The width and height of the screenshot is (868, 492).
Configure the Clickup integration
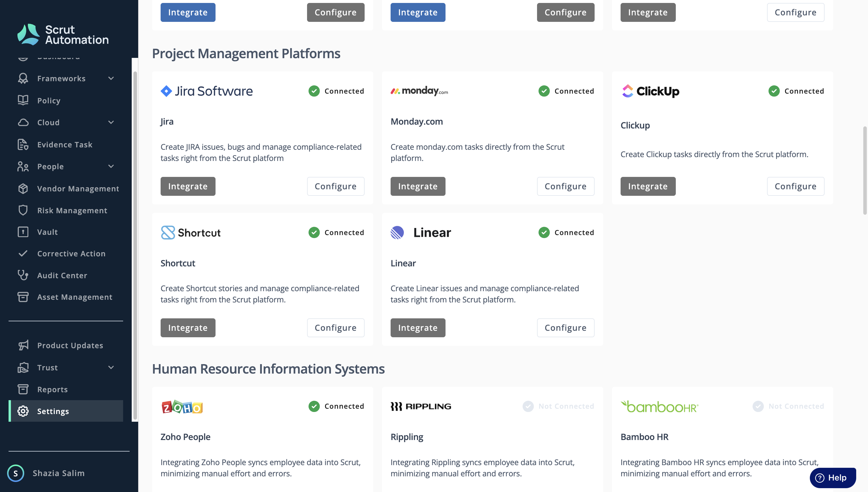796,186
